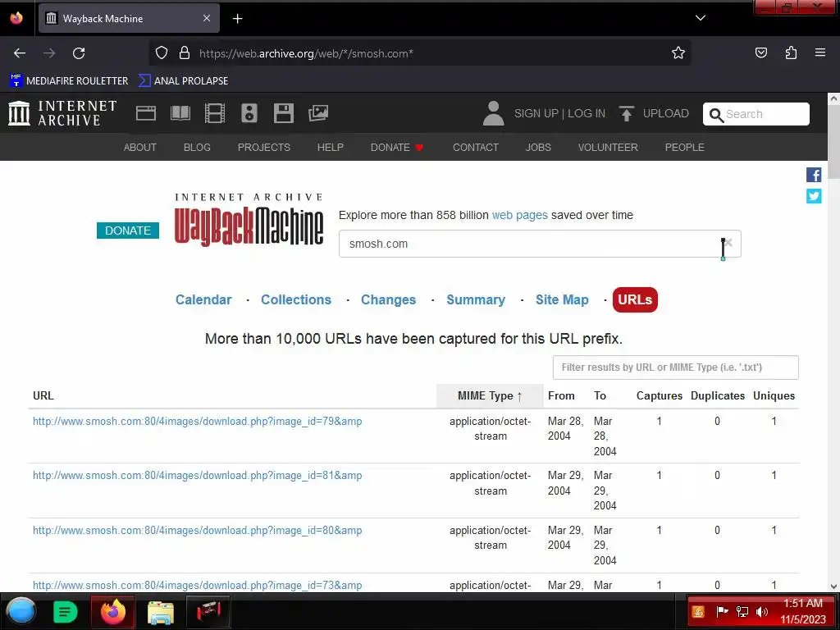This screenshot has height=630, width=840.
Task: Click SIGN UP link
Action: [536, 113]
